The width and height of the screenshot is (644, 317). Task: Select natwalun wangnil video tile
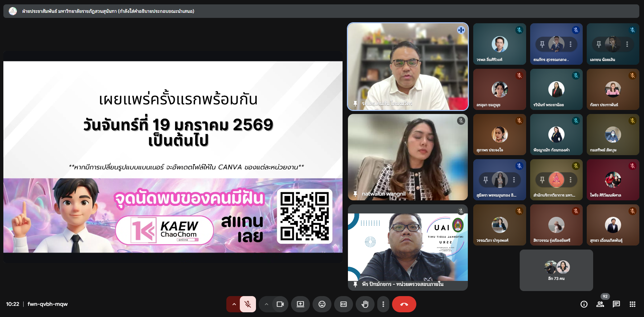pos(408,157)
